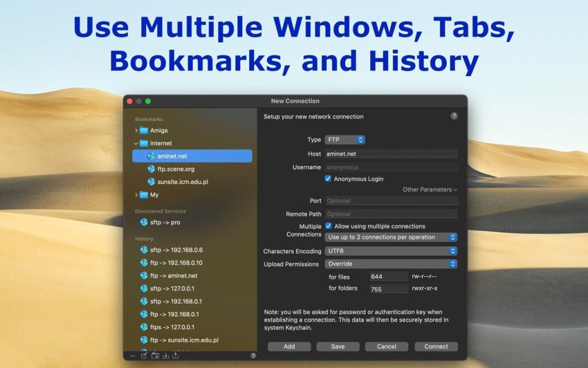Screen dimensions: 588x368
Task: Click the sidebar's bottom help question icon
Action: (253, 356)
